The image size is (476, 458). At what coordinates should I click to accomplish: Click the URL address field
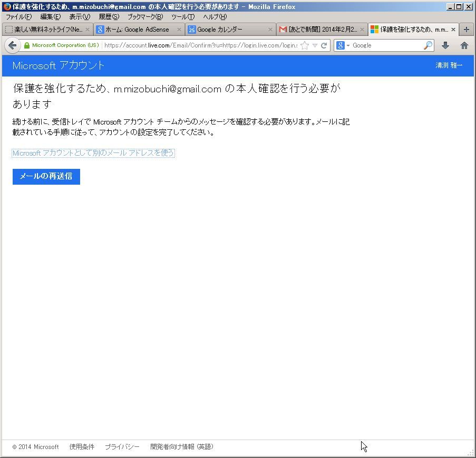[200, 45]
